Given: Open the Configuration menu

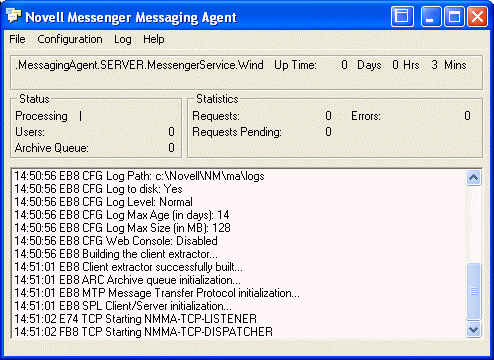Looking at the screenshot, I should (x=70, y=39).
